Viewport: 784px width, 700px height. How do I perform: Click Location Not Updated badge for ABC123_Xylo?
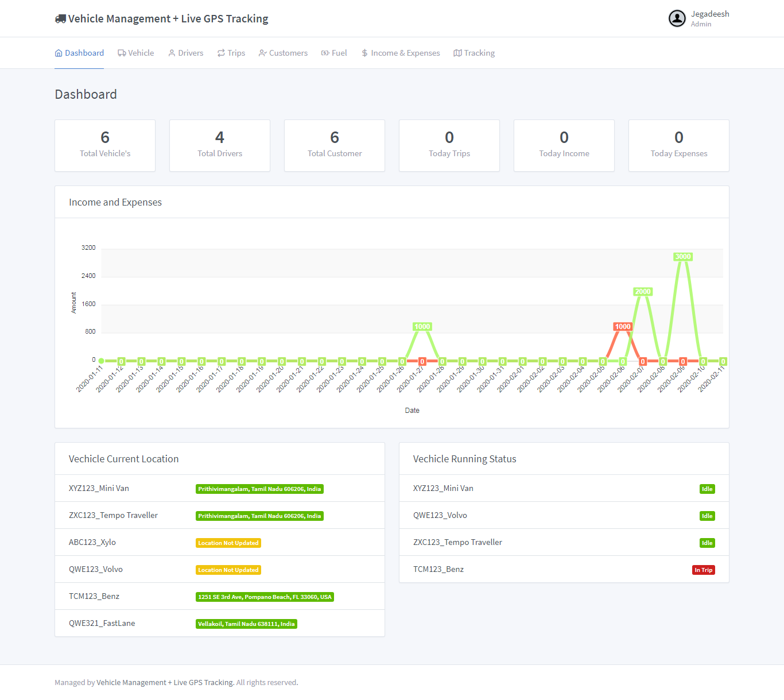coord(228,543)
